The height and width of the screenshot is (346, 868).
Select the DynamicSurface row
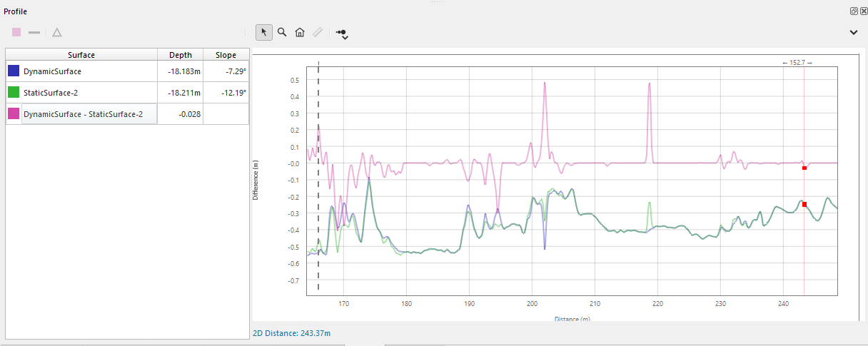tap(52, 71)
